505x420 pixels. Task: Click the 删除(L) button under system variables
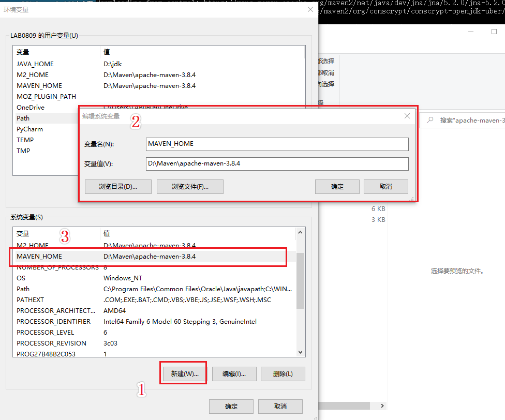[283, 373]
